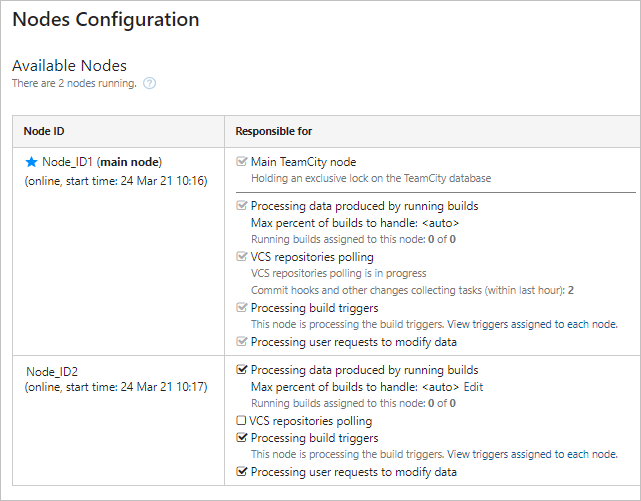Open View triggers assigned link in Node_ID2 row
This screenshot has width=641, height=501.
pos(533,454)
